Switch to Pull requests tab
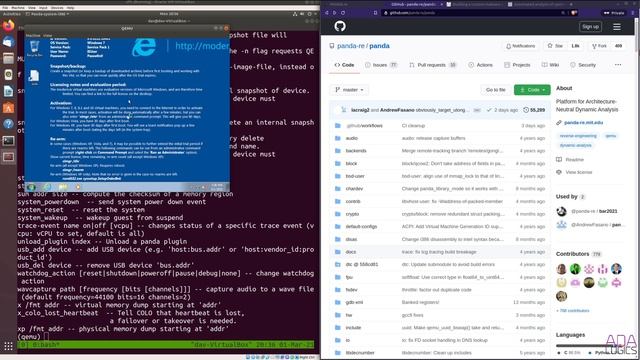This screenshot has width=640, height=360. pyautogui.click(x=433, y=65)
